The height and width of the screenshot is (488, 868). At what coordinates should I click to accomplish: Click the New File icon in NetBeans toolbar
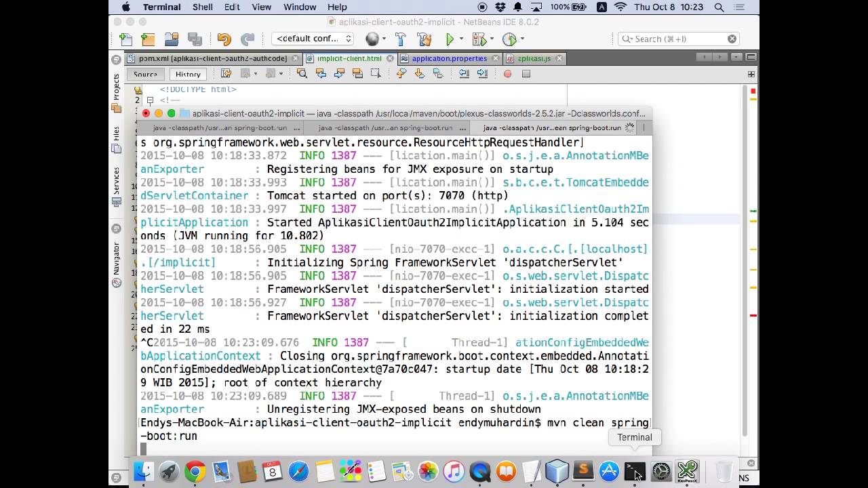(125, 39)
